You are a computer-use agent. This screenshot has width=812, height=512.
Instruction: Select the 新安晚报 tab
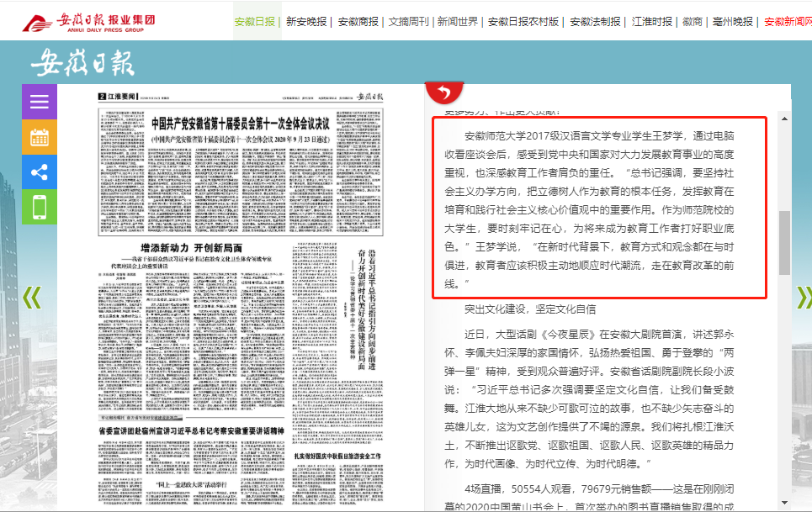point(306,22)
